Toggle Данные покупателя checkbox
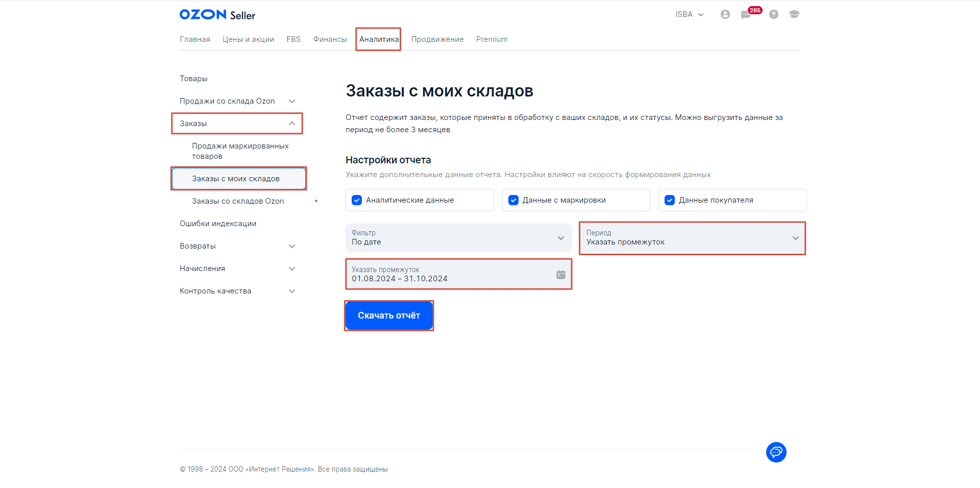 [670, 200]
